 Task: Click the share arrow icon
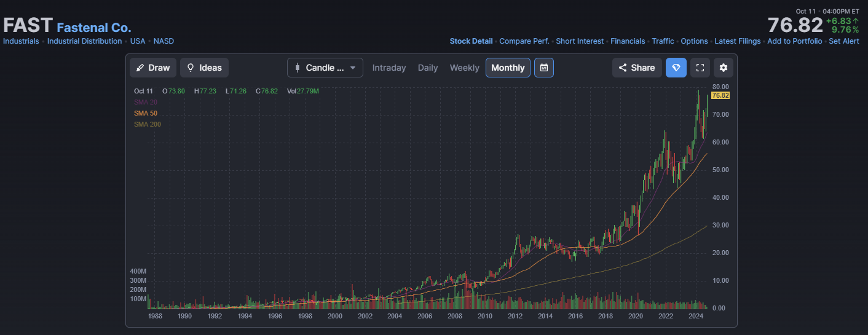point(623,68)
